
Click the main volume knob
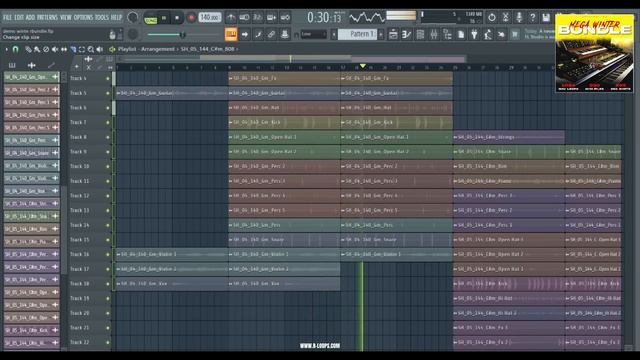(x=133, y=18)
